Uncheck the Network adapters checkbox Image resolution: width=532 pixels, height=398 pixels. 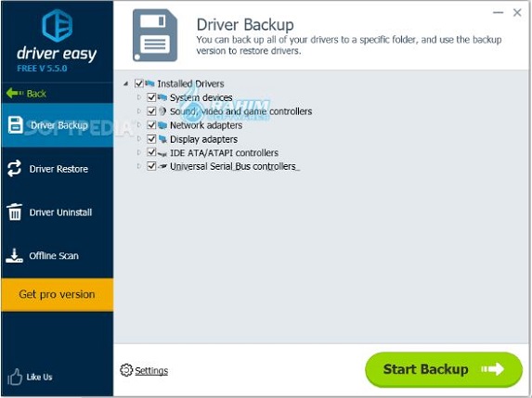point(151,125)
